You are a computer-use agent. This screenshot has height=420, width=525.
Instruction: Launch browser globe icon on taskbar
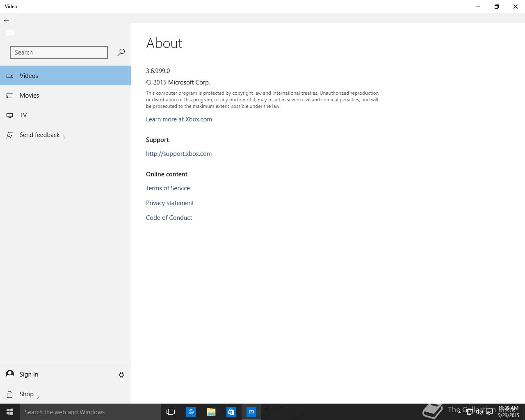click(191, 412)
